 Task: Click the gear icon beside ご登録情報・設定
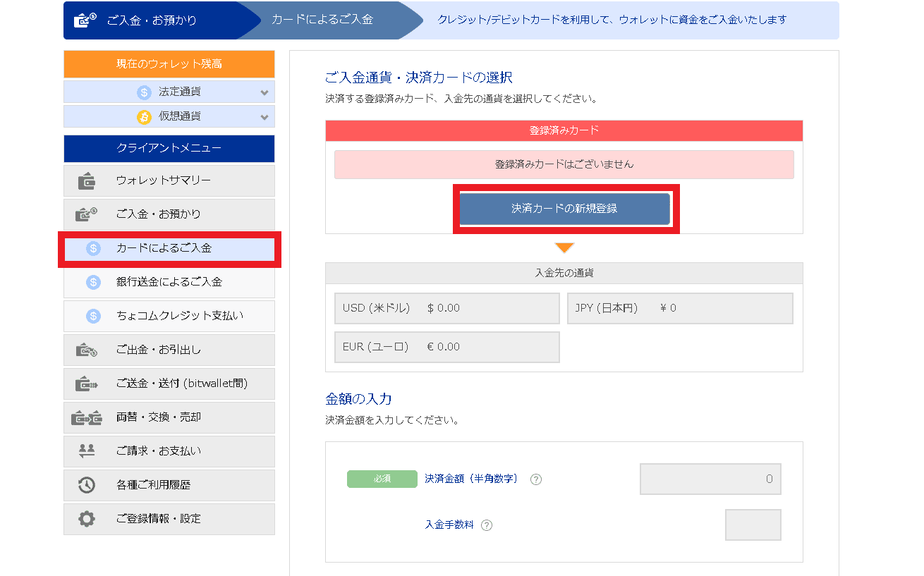coord(87,519)
